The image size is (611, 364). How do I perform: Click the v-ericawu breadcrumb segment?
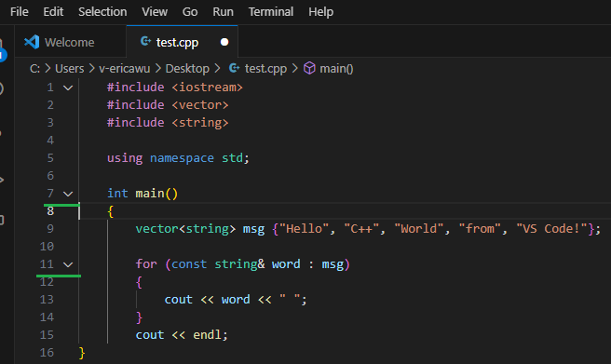pyautogui.click(x=124, y=69)
